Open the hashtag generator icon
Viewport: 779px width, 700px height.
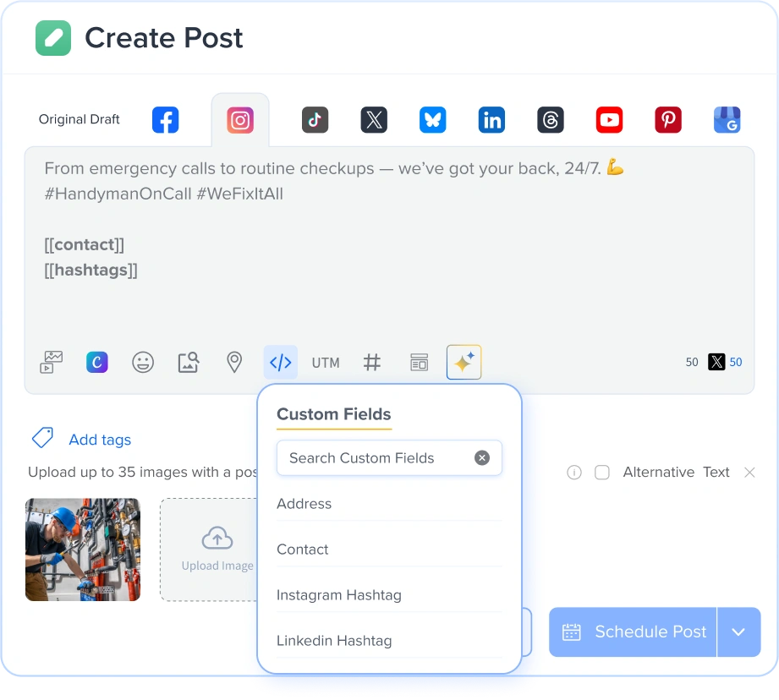(372, 362)
